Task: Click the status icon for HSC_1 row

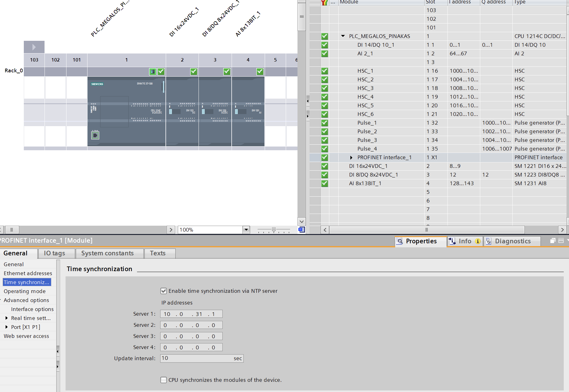Action: click(x=324, y=71)
